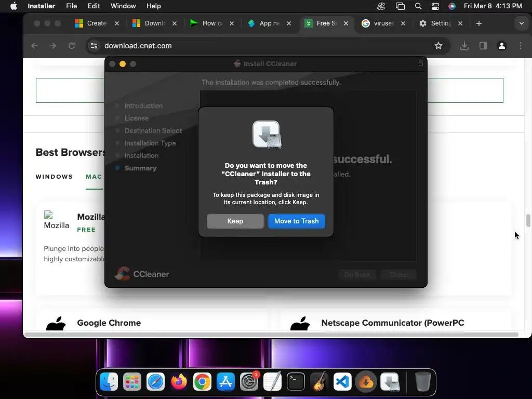Close the Free S browser tab
The height and width of the screenshot is (399, 532).
click(345, 23)
